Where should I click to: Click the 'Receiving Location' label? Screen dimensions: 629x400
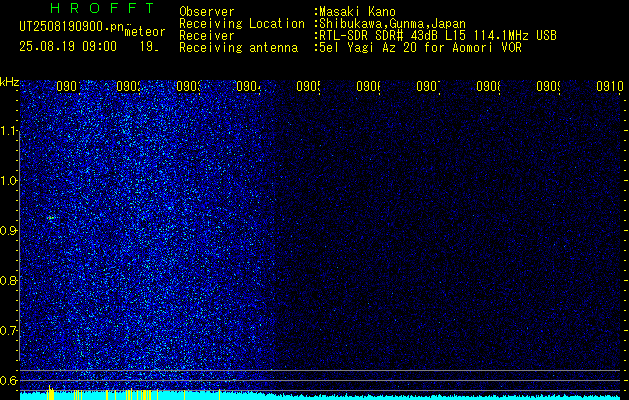pos(242,24)
